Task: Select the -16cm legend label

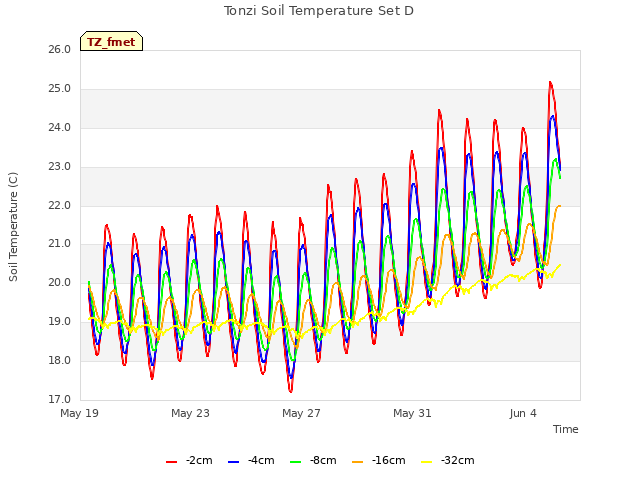Action: click(389, 460)
